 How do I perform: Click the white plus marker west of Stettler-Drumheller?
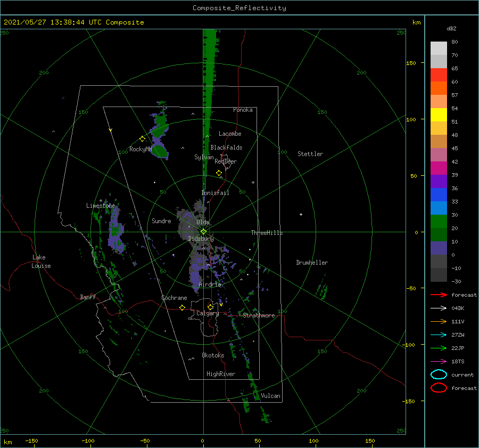(301, 214)
